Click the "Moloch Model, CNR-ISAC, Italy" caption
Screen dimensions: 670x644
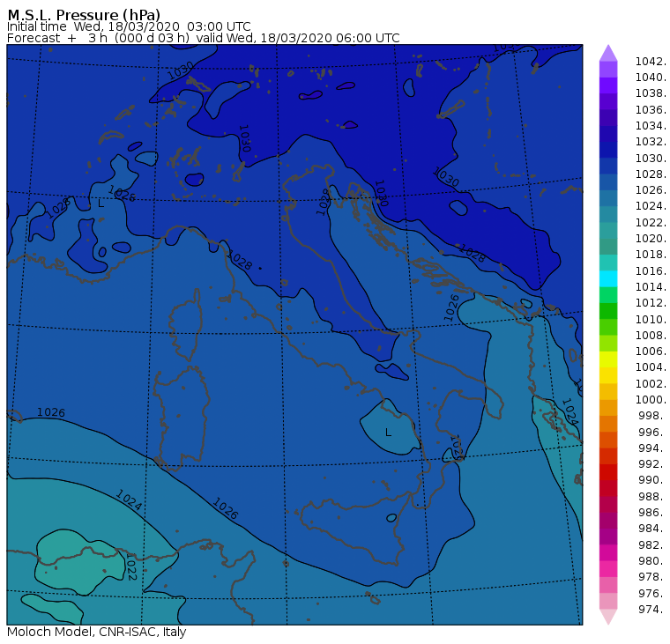coord(97,632)
